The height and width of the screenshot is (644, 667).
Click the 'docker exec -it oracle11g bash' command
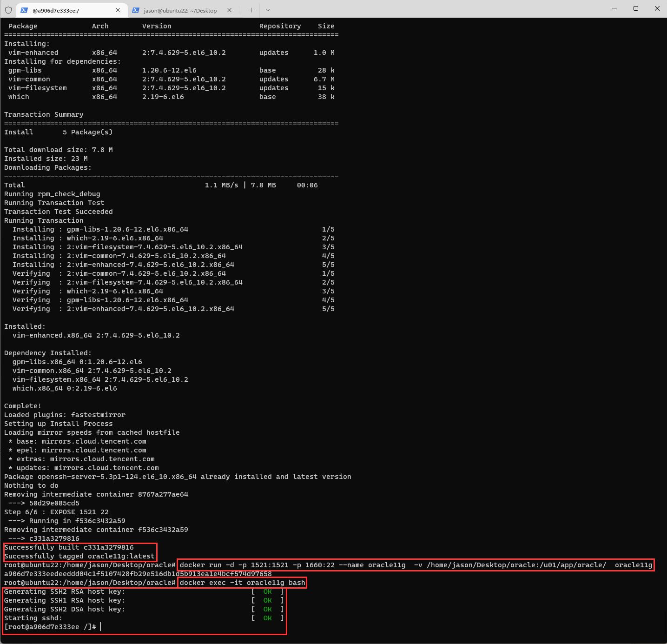tap(242, 583)
